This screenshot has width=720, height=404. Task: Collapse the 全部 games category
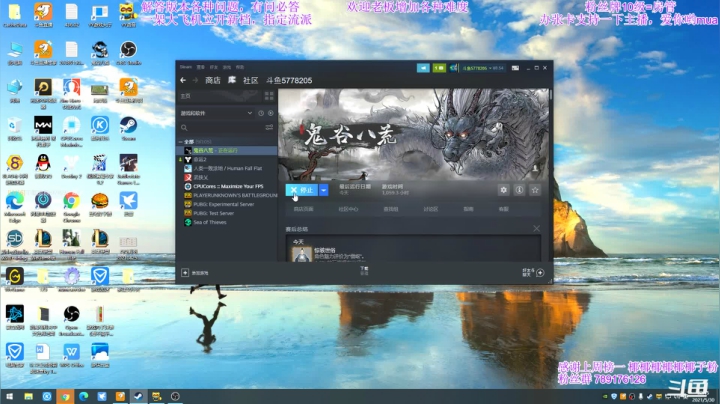click(180, 142)
